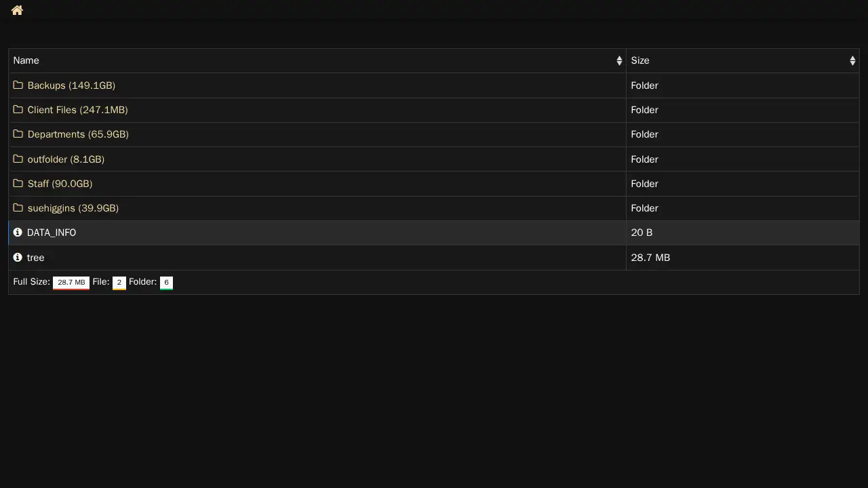The height and width of the screenshot is (488, 868).
Task: Click the info icon beside DATA_INFO
Action: [x=18, y=232]
